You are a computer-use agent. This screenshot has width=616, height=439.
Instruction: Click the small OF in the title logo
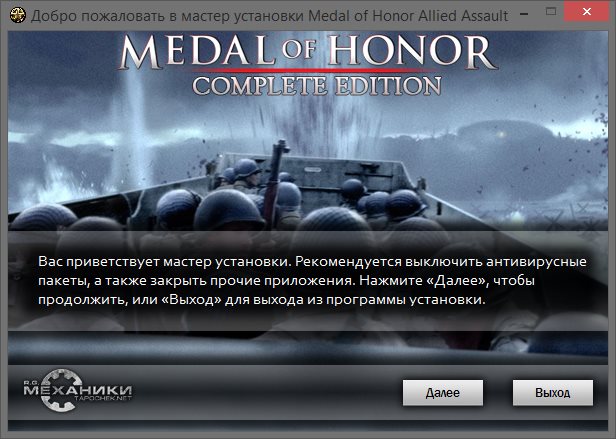coord(298,49)
